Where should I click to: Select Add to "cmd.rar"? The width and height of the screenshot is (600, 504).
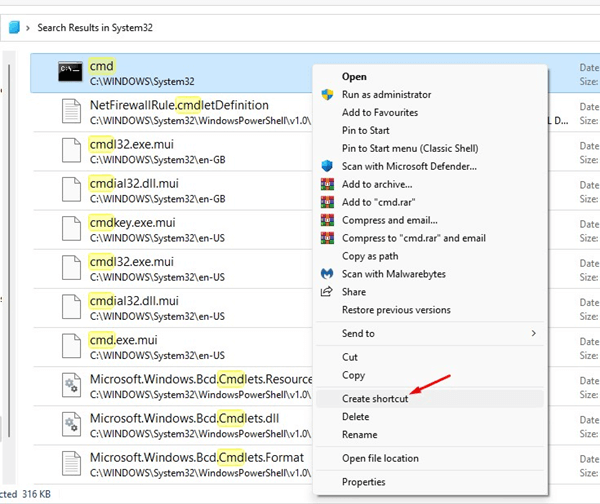coord(378,202)
